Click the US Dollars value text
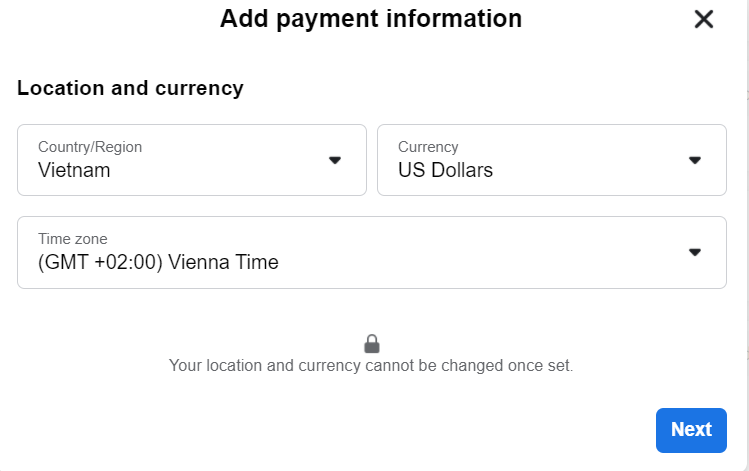 click(445, 170)
